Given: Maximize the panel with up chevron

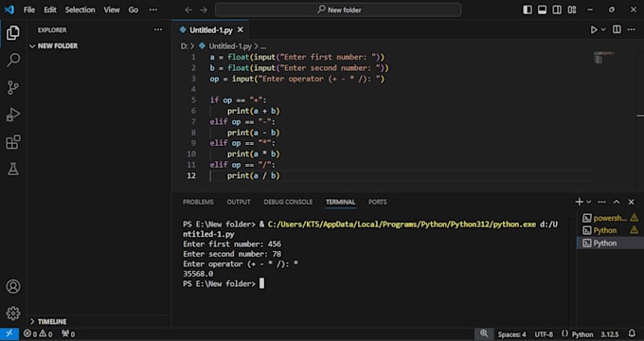Looking at the screenshot, I should [x=617, y=202].
